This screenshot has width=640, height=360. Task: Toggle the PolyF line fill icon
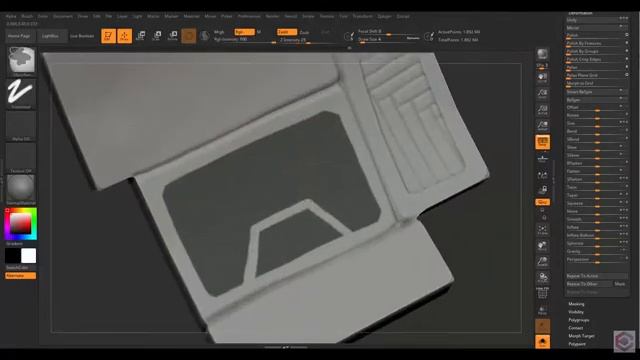click(542, 293)
